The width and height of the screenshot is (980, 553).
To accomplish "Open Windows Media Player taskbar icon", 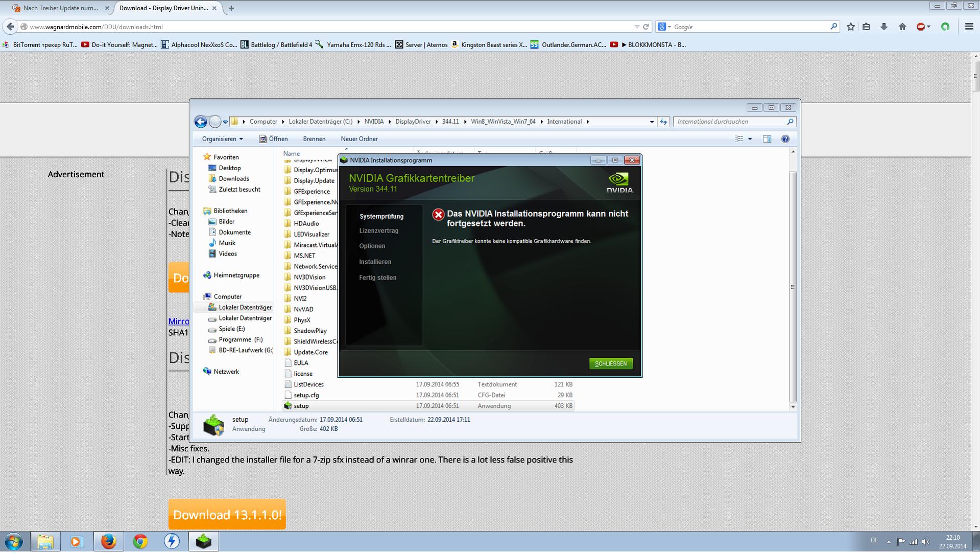I will coord(77,542).
